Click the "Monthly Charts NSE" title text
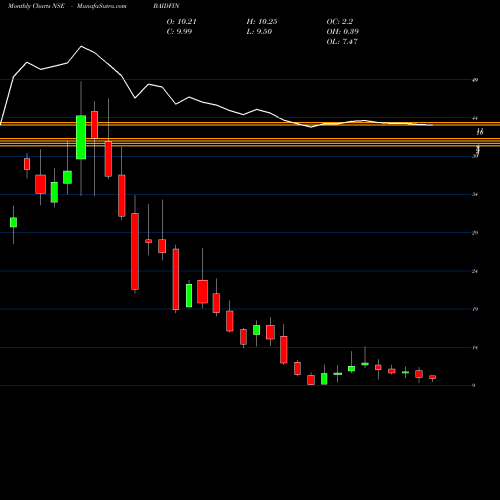This screenshot has width=500, height=500. (x=36, y=6)
